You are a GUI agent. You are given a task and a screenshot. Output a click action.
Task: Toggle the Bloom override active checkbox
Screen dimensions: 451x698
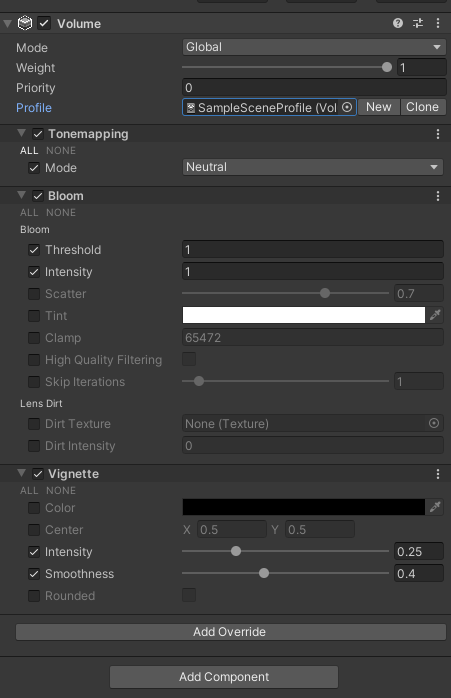click(x=38, y=196)
